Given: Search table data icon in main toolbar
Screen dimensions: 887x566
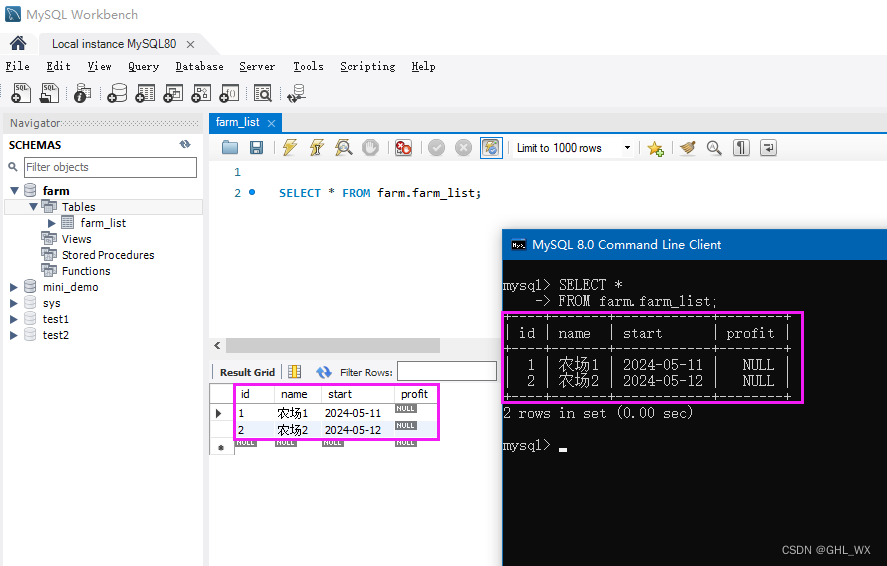Looking at the screenshot, I should (x=262, y=93).
